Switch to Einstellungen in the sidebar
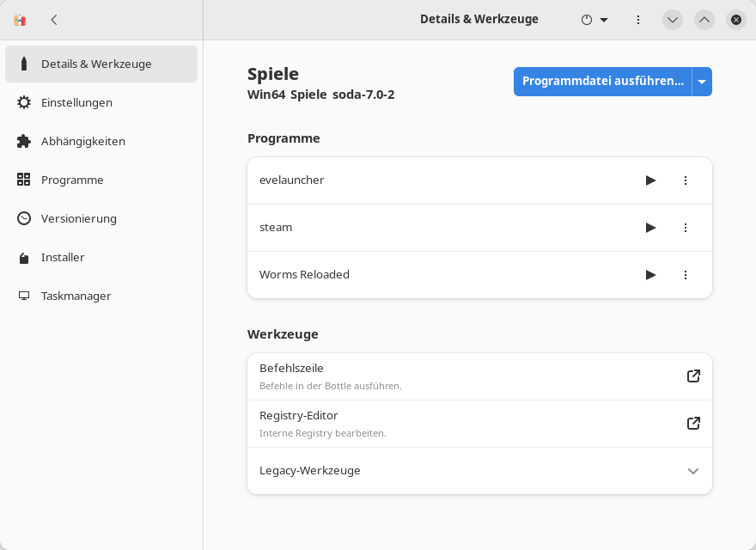Viewport: 756px width, 550px height. [76, 102]
